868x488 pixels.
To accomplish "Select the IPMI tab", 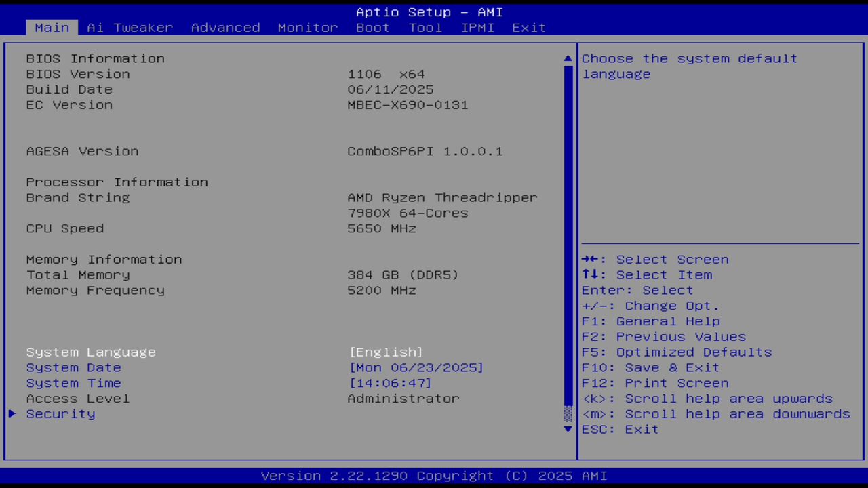I will [477, 27].
